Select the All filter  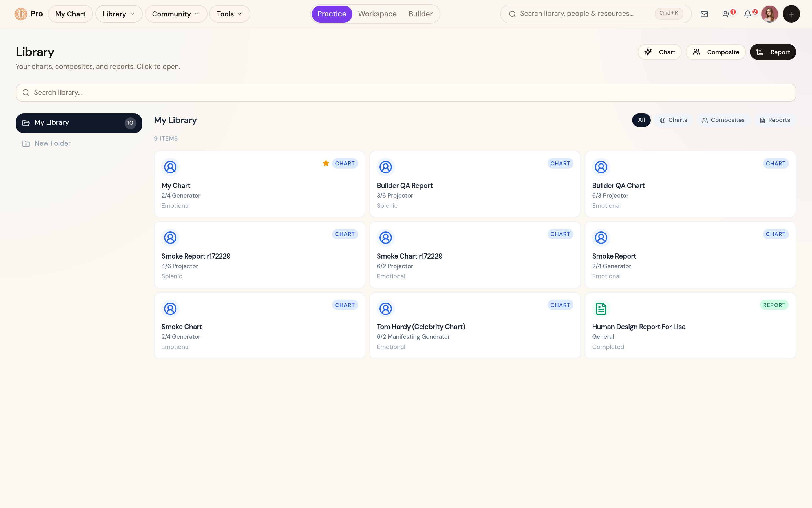point(641,120)
